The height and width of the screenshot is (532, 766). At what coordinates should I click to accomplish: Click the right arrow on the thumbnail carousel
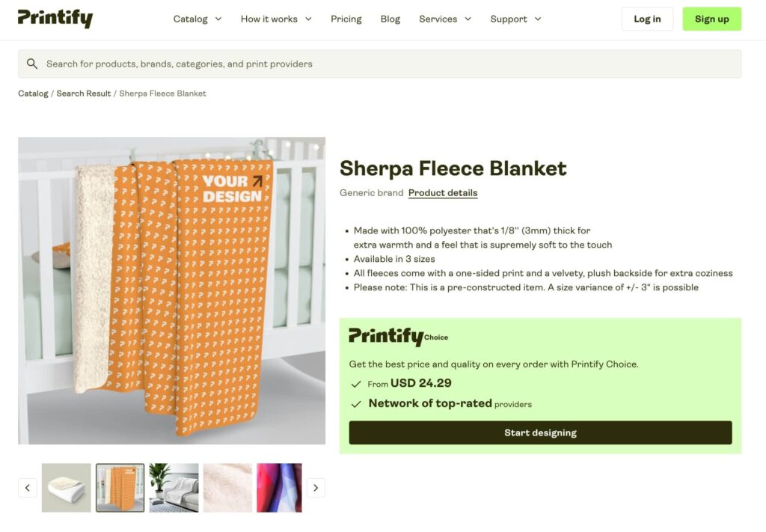coord(315,487)
